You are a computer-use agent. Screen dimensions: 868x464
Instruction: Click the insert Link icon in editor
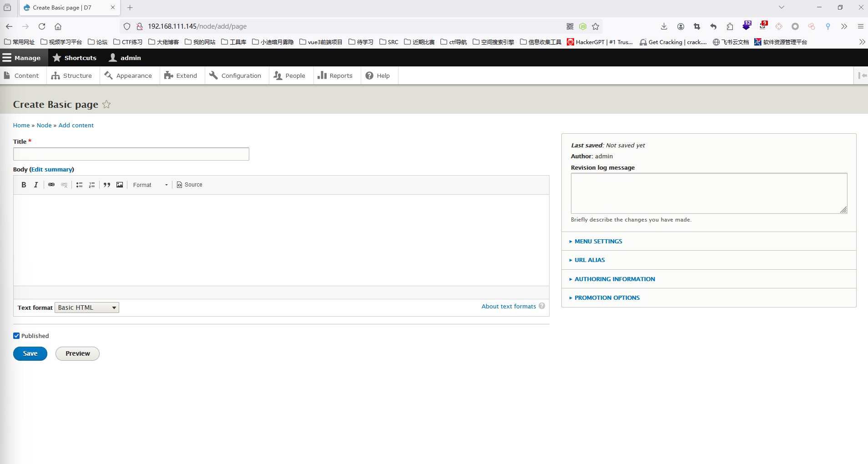(x=51, y=185)
